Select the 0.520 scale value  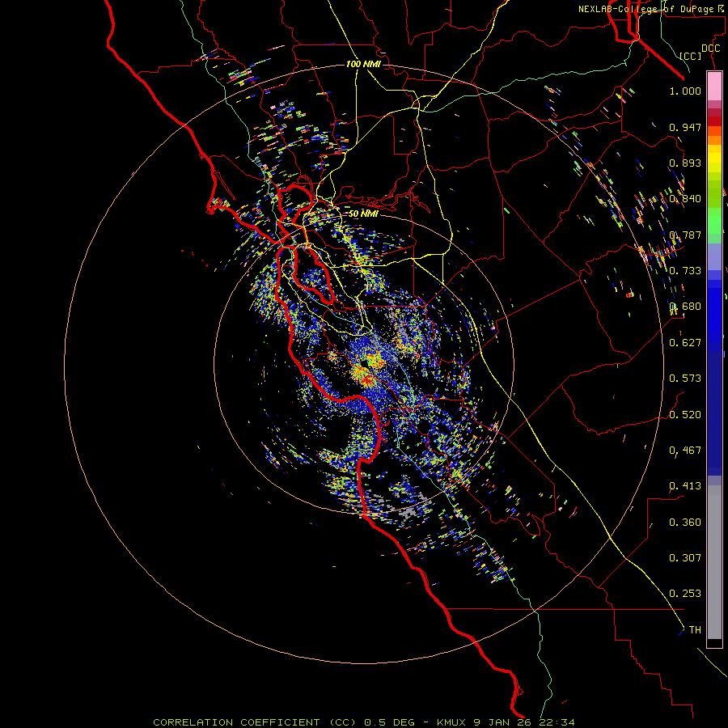point(685,415)
